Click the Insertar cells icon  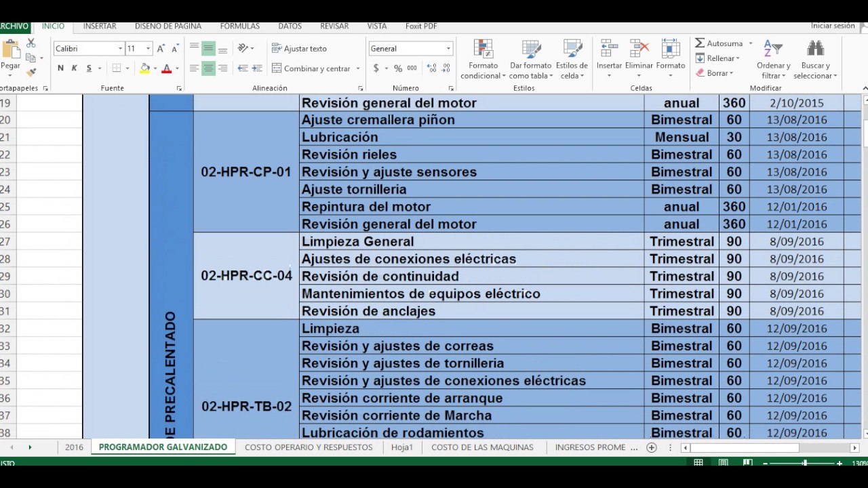tap(609, 49)
